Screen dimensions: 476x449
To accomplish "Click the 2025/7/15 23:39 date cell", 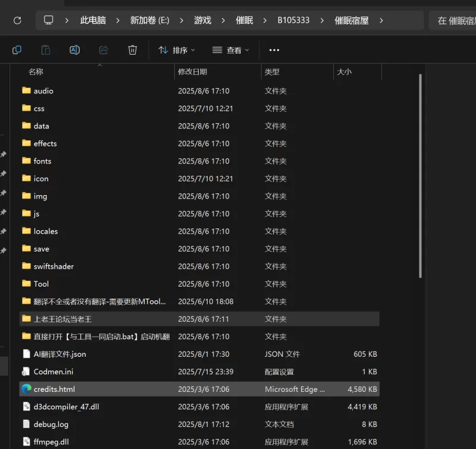I will (205, 372).
